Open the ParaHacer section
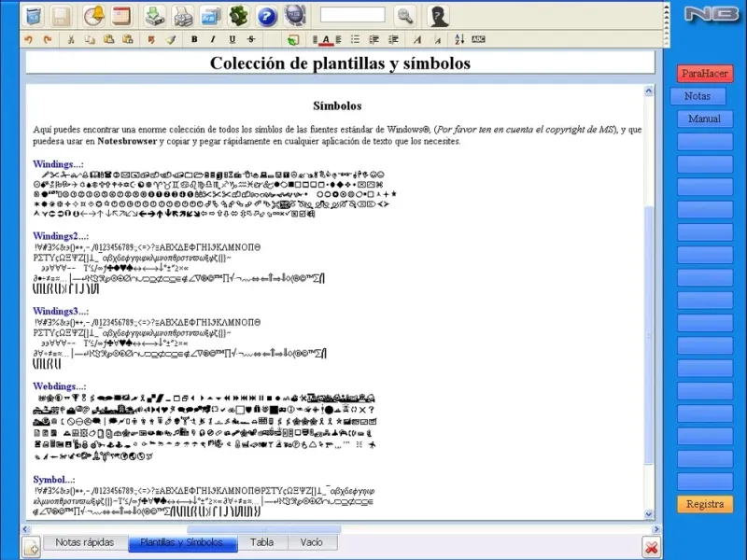This screenshot has width=747, height=560. click(705, 74)
